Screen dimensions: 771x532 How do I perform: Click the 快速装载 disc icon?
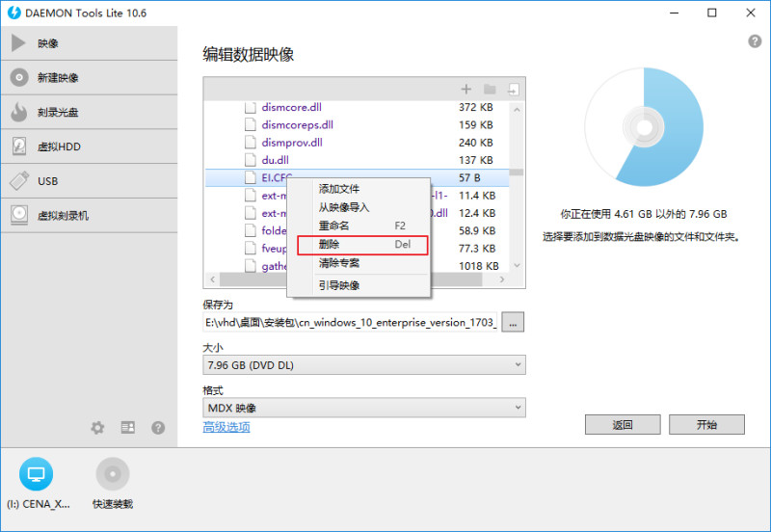(x=113, y=474)
